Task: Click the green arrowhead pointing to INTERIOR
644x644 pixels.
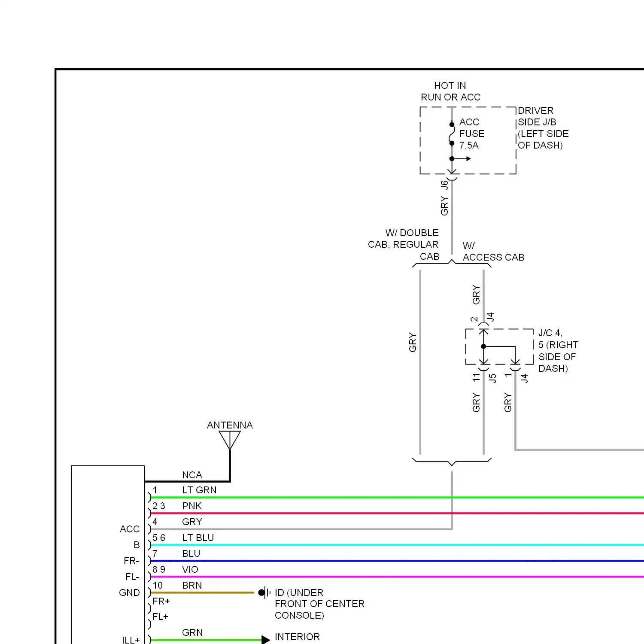Action: pyautogui.click(x=266, y=640)
